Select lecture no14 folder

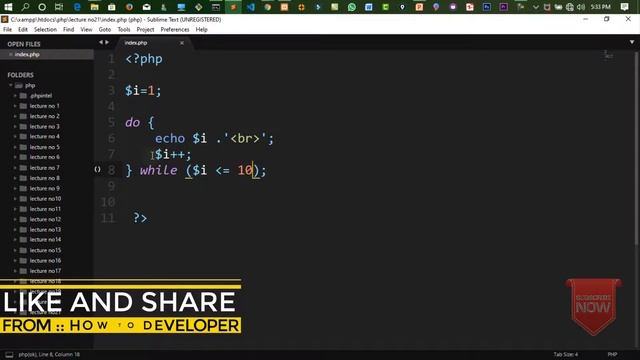(45, 240)
